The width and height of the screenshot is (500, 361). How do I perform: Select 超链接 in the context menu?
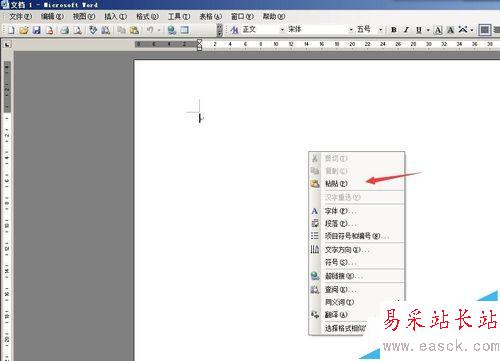[357, 276]
